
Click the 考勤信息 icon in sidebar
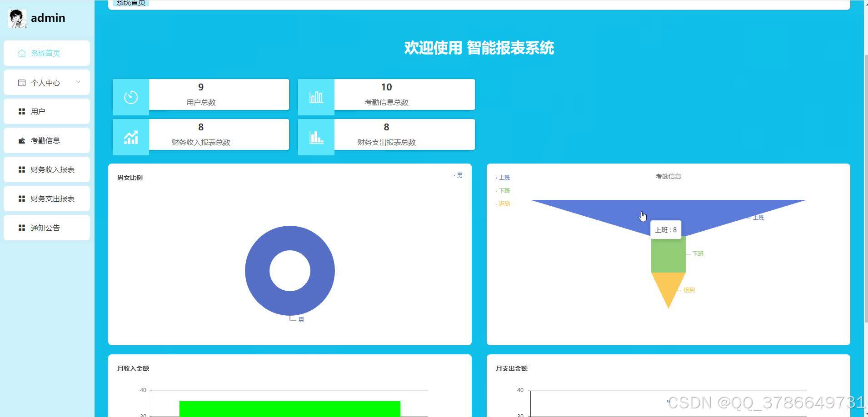(x=21, y=140)
